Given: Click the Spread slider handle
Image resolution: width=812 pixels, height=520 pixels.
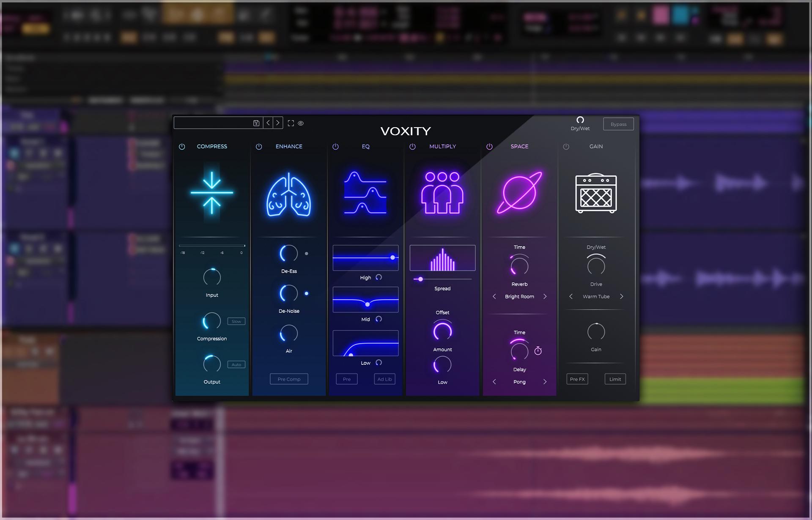Looking at the screenshot, I should coord(420,279).
